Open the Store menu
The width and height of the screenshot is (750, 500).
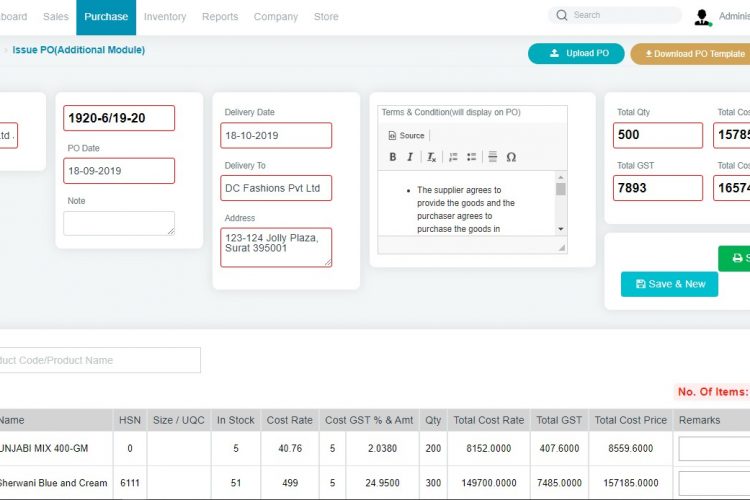coord(326,17)
